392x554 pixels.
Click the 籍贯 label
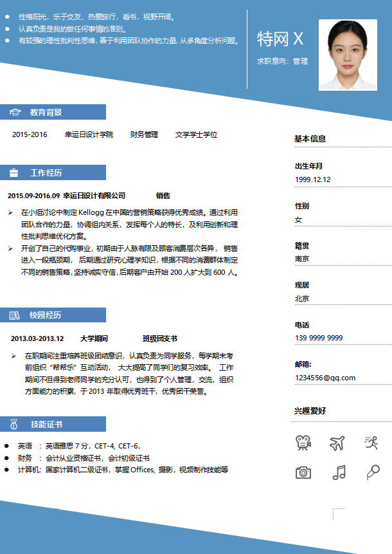(302, 246)
